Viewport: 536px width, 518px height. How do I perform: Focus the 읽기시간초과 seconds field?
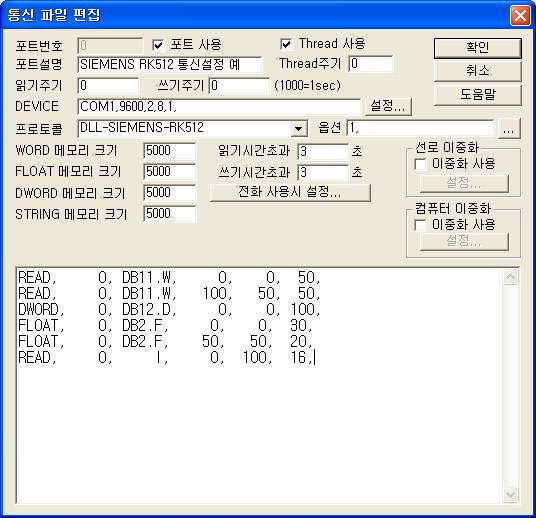coord(323,152)
